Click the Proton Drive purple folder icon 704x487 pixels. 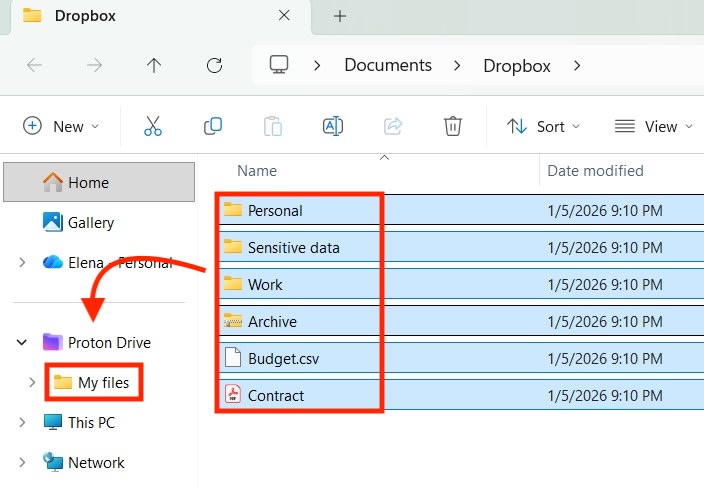pos(53,342)
